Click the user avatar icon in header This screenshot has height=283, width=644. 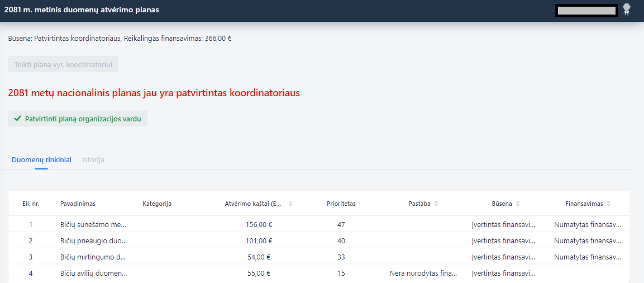tap(626, 10)
